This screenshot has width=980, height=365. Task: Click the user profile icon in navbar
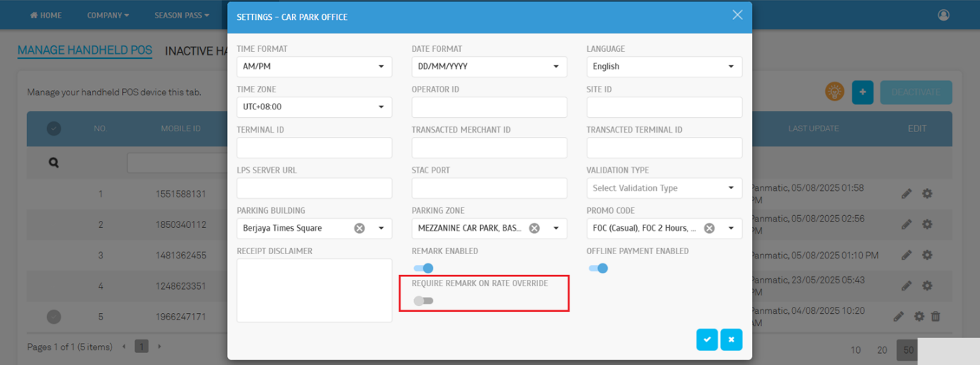tap(943, 15)
